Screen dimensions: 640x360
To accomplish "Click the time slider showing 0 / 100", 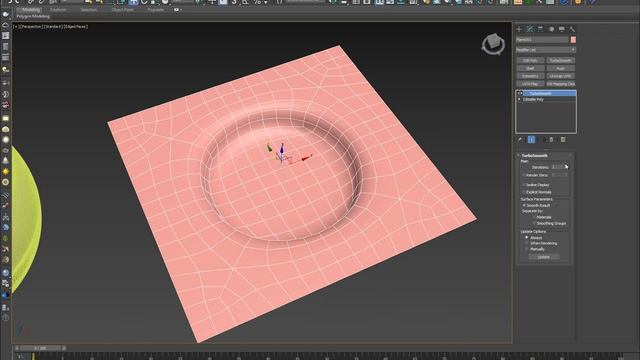I will pyautogui.click(x=40, y=348).
